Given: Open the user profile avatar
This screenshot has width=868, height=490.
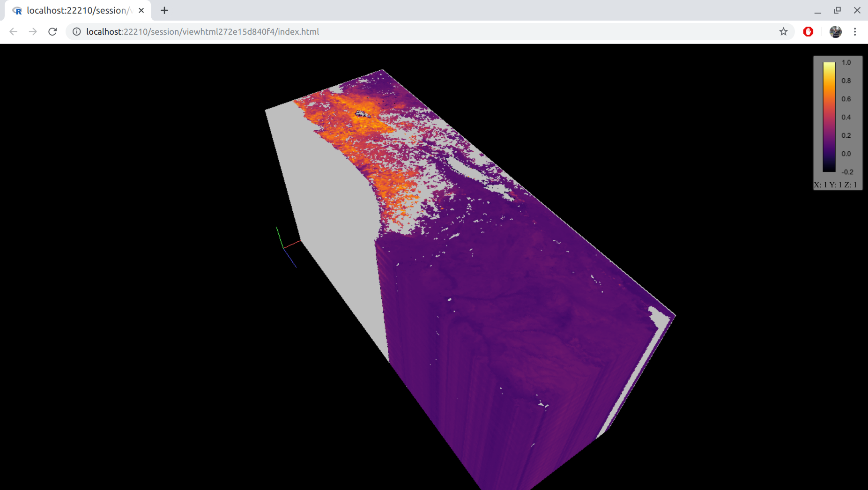Looking at the screenshot, I should click(835, 31).
